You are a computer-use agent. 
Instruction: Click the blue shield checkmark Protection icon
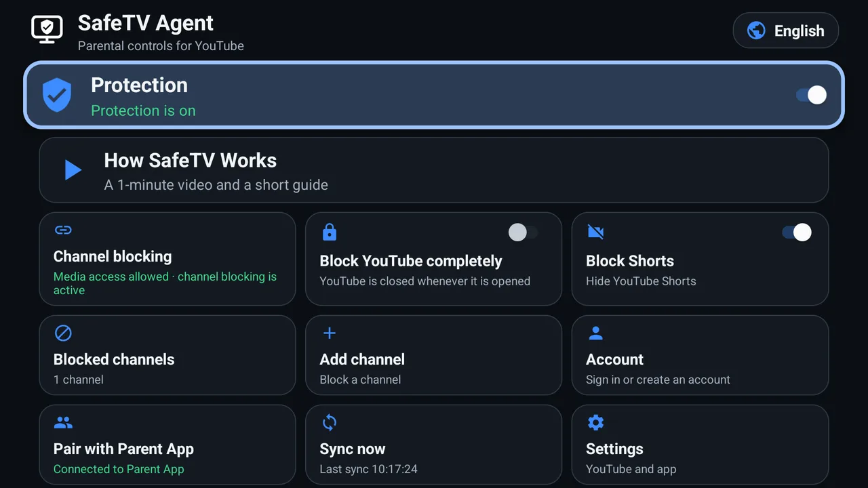57,95
